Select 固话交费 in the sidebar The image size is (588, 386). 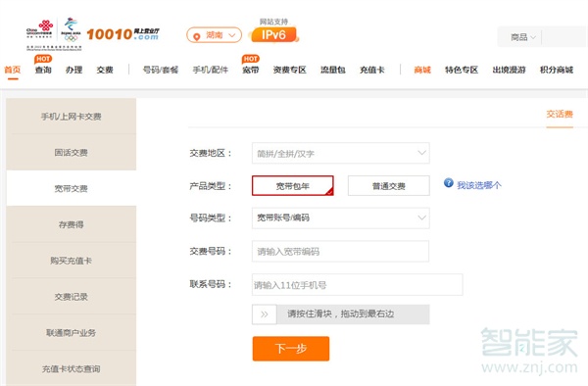71,153
